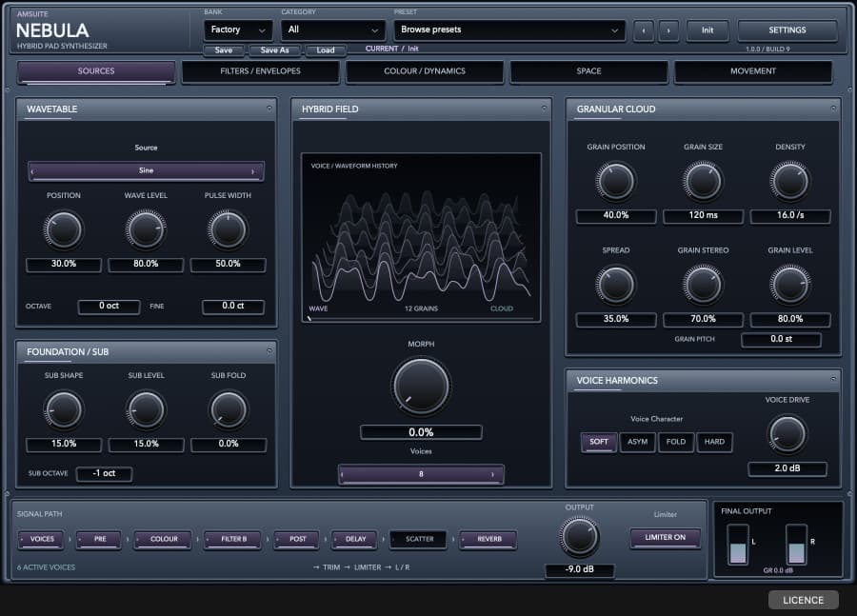The height and width of the screenshot is (616, 857).
Task: Click the Grain Pitch 0.0 st field
Action: [x=781, y=340]
